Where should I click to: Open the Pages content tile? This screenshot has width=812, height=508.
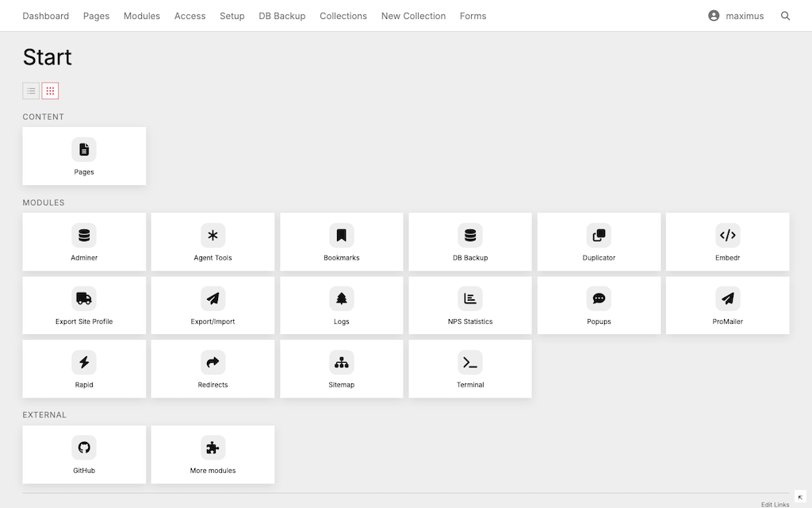pos(84,156)
